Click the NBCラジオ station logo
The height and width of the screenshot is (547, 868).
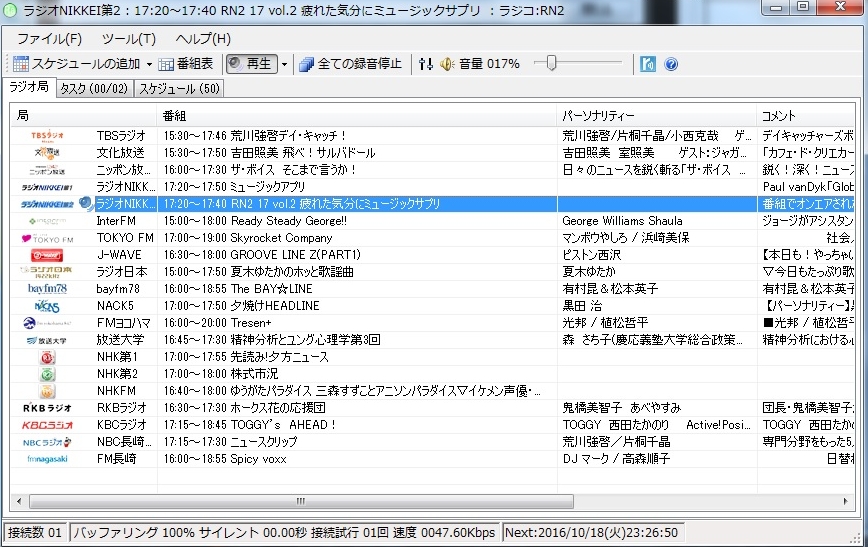point(47,442)
